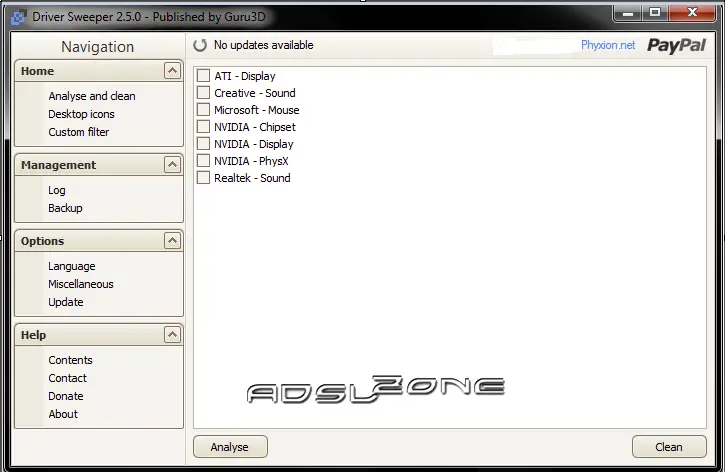The height and width of the screenshot is (472, 725).
Task: Open Desktop icons page
Action: coord(81,114)
